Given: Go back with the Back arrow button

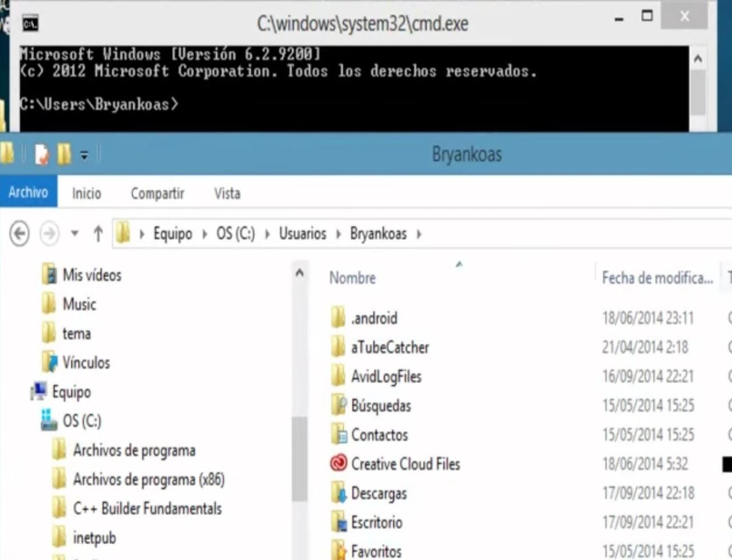Looking at the screenshot, I should (x=19, y=233).
